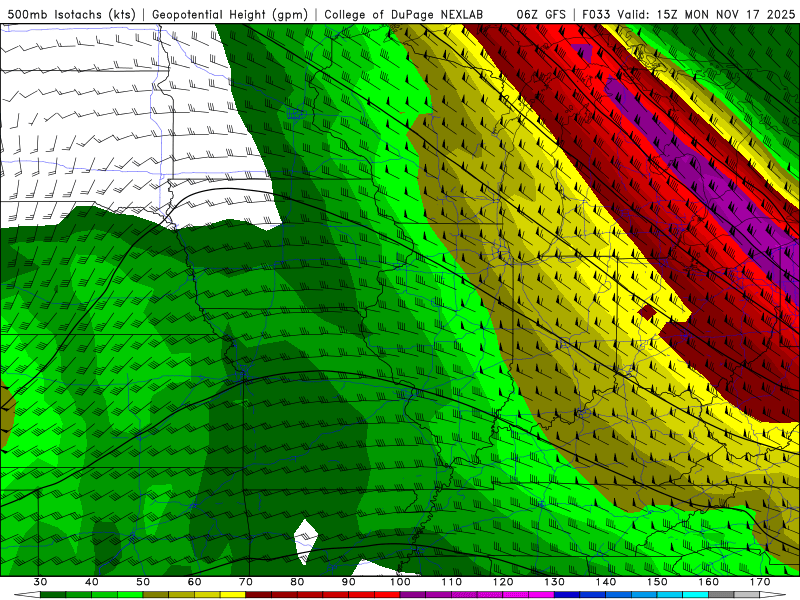800x600 pixels.
Task: Click the 60 label on the color scale
Action: 194,582
